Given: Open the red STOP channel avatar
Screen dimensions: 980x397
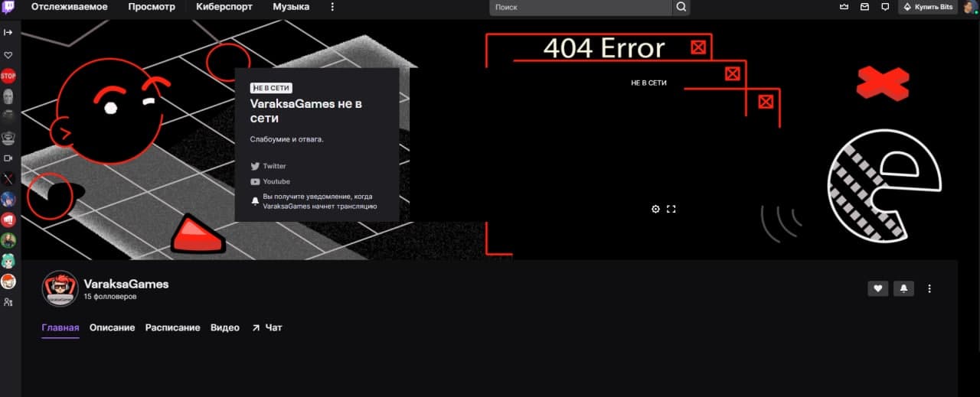Looking at the screenshot, I should pyautogui.click(x=8, y=76).
